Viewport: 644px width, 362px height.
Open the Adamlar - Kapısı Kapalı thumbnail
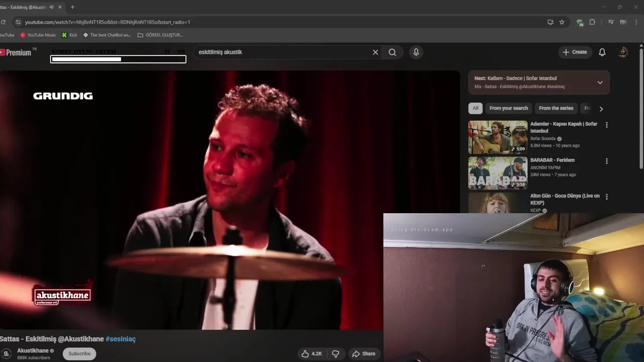pyautogui.click(x=498, y=137)
